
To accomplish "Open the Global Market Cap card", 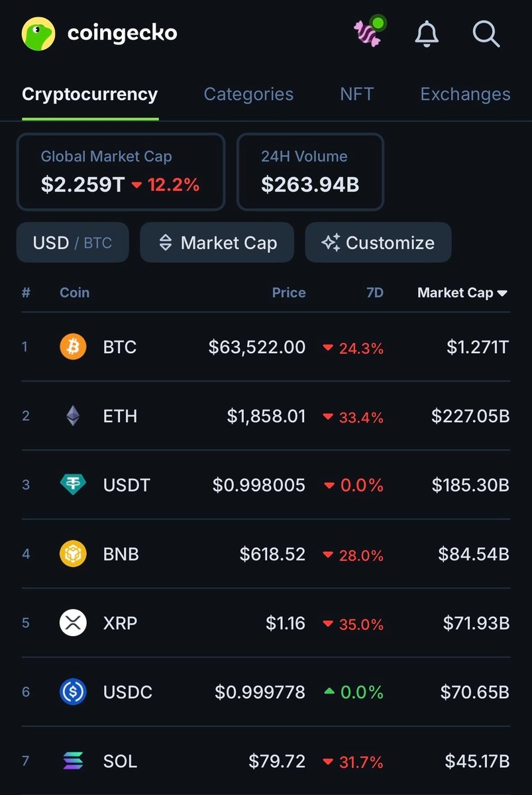I will tap(121, 172).
